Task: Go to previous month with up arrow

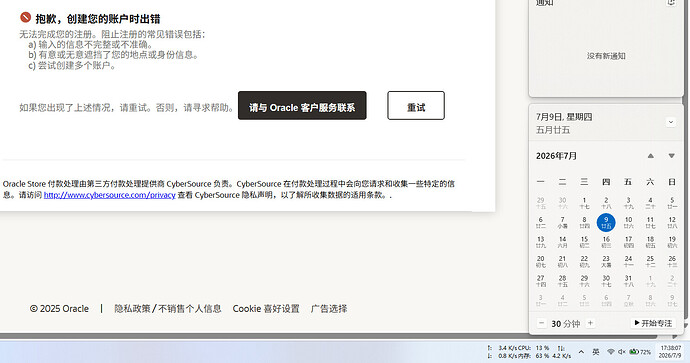Action: pos(650,156)
